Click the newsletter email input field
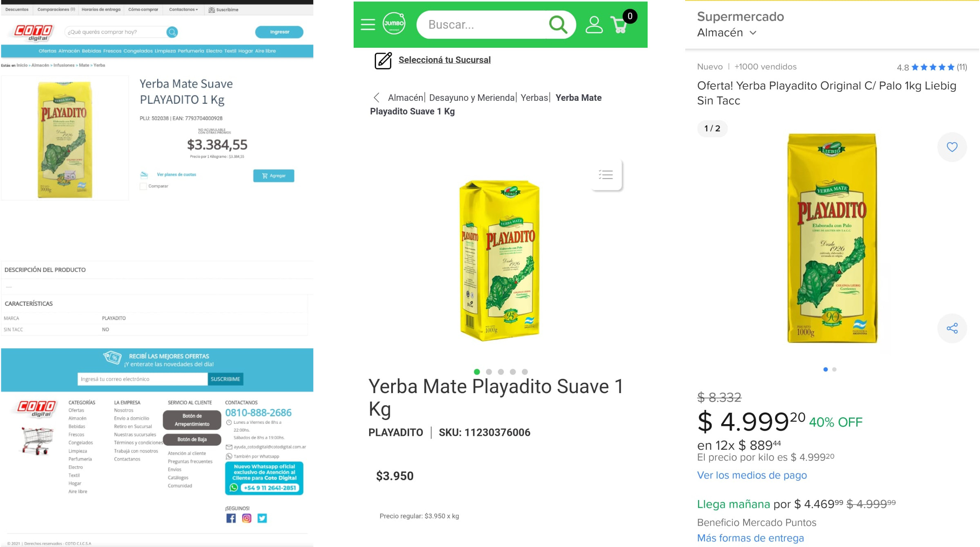Screen dimensions: 980x547 pos(142,379)
